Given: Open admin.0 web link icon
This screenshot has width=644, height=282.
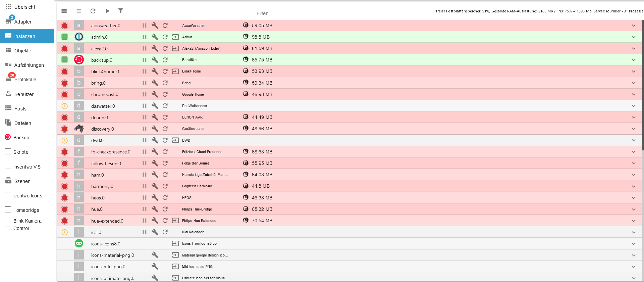Looking at the screenshot, I should coord(175,37).
